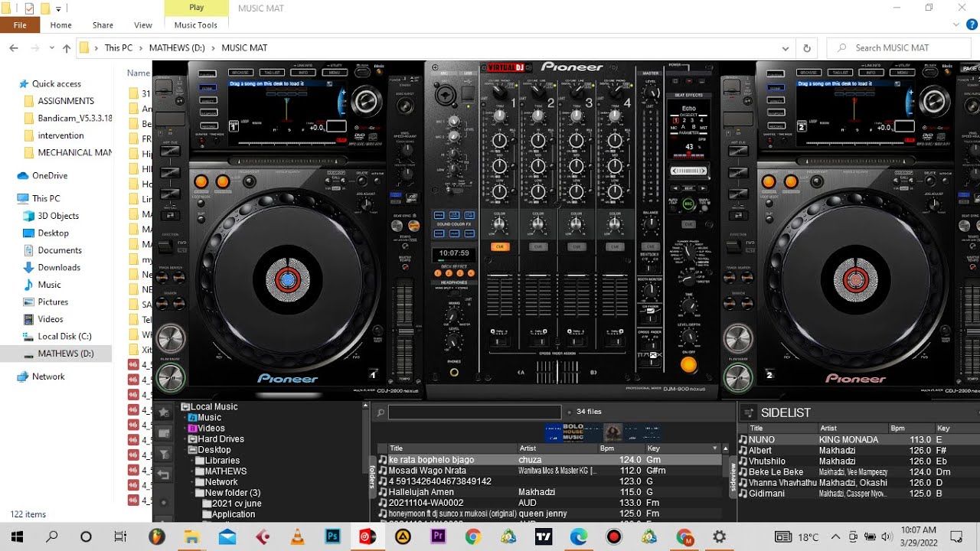
Task: Click the SIDELIST panel icon
Action: coord(749,412)
